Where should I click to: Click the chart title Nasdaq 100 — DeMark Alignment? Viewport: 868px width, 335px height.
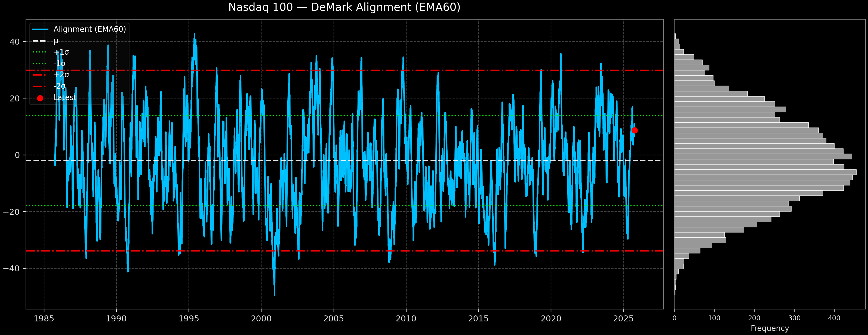click(x=344, y=7)
